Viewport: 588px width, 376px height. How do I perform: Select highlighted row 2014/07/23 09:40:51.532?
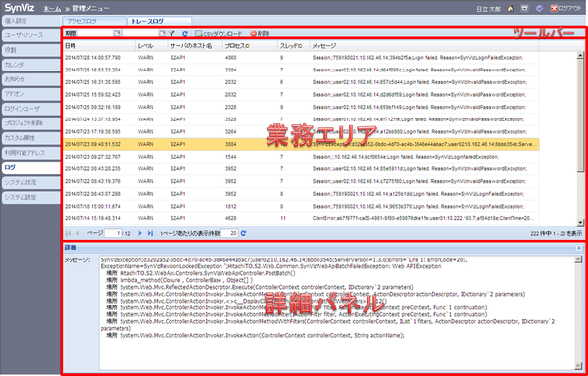coord(301,144)
